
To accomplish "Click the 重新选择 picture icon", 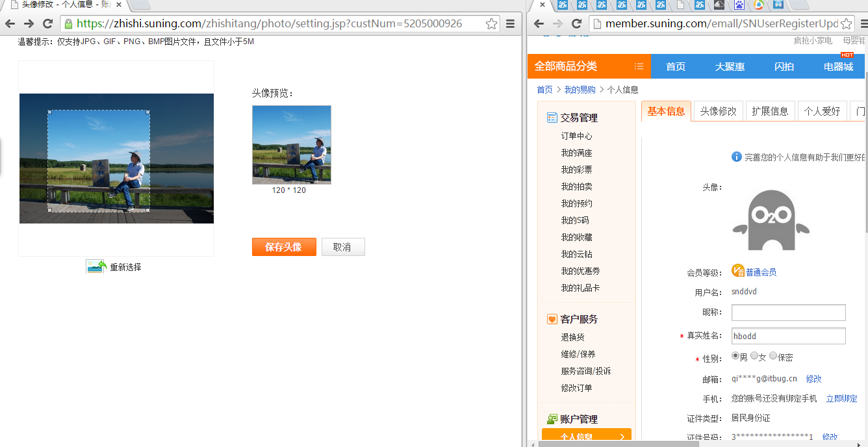I will 96,266.
